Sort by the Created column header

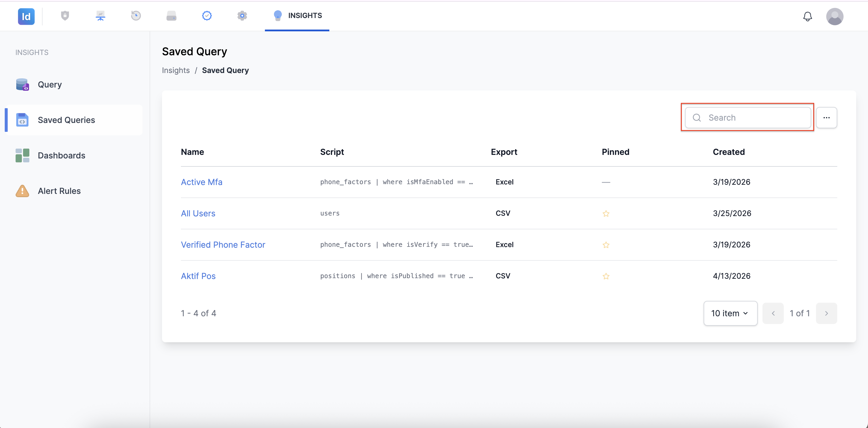[x=728, y=152]
